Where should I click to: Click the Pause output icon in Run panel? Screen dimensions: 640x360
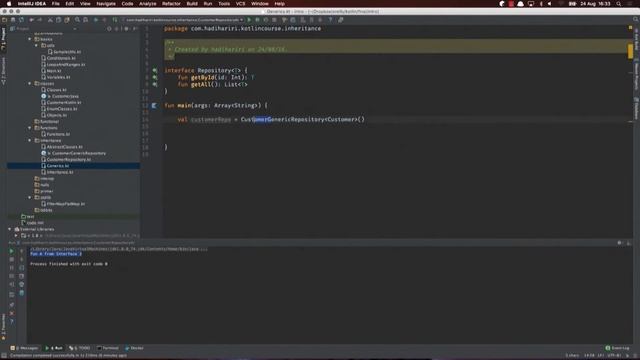[11, 268]
